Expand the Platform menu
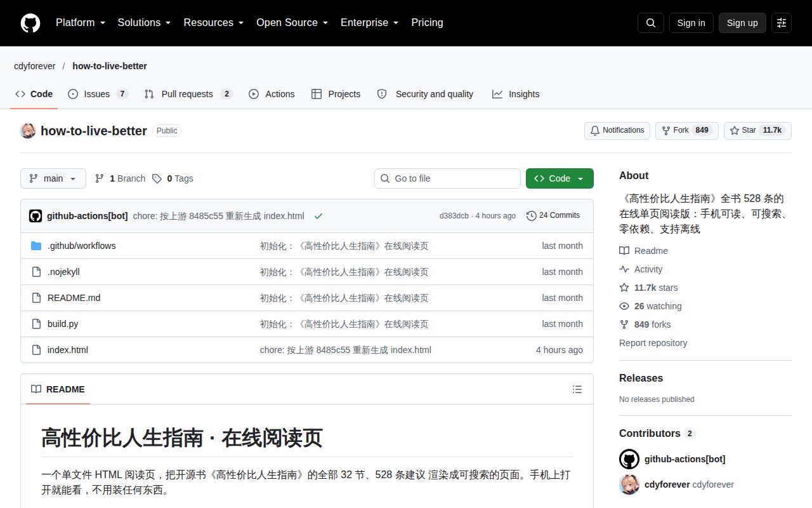The image size is (812, 508). pos(81,23)
